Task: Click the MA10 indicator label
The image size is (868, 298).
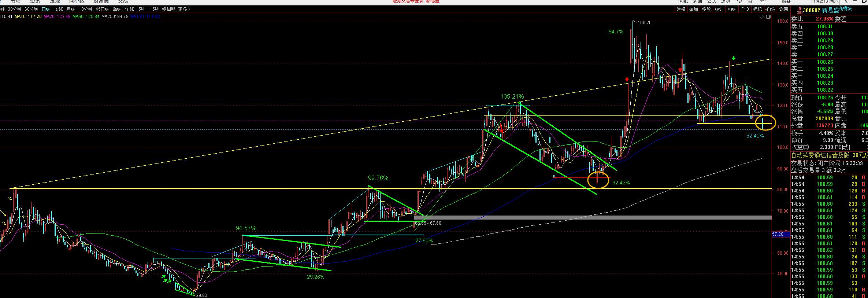Action: 28,16
